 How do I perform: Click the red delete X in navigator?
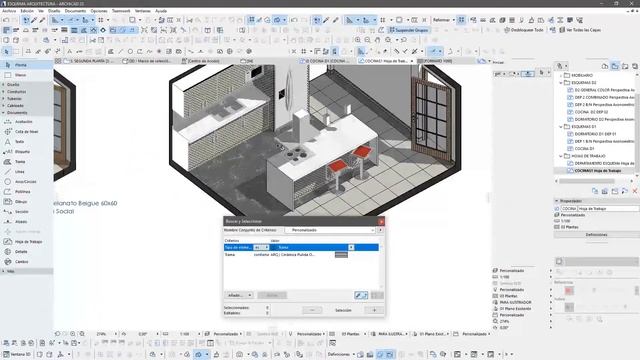(x=635, y=191)
